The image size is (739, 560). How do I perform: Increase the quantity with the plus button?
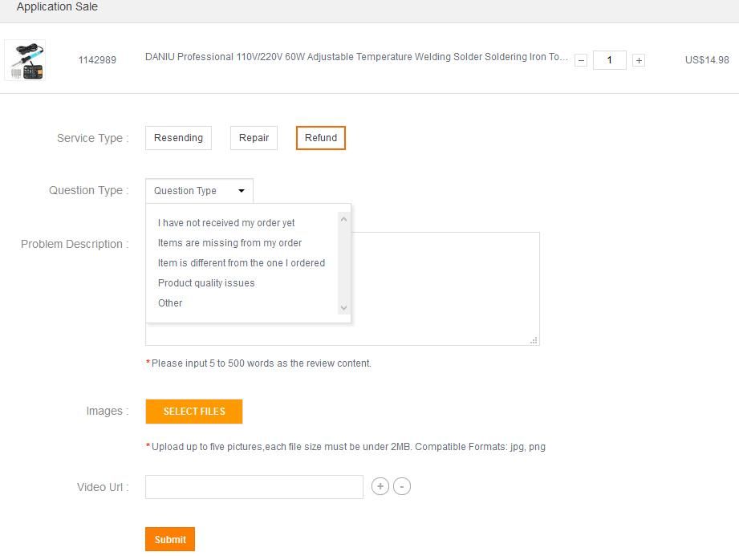(639, 60)
